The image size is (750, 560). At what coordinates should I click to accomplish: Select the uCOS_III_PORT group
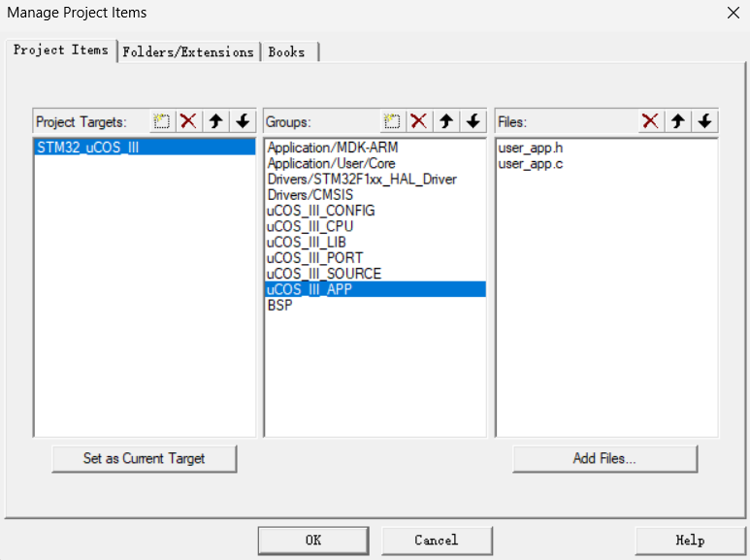pyautogui.click(x=375, y=258)
